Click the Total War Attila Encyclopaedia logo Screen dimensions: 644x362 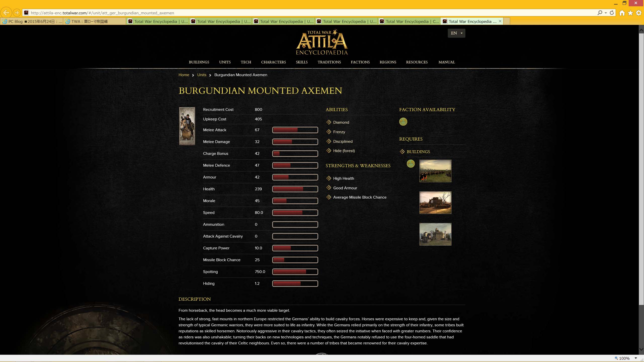[322, 42]
